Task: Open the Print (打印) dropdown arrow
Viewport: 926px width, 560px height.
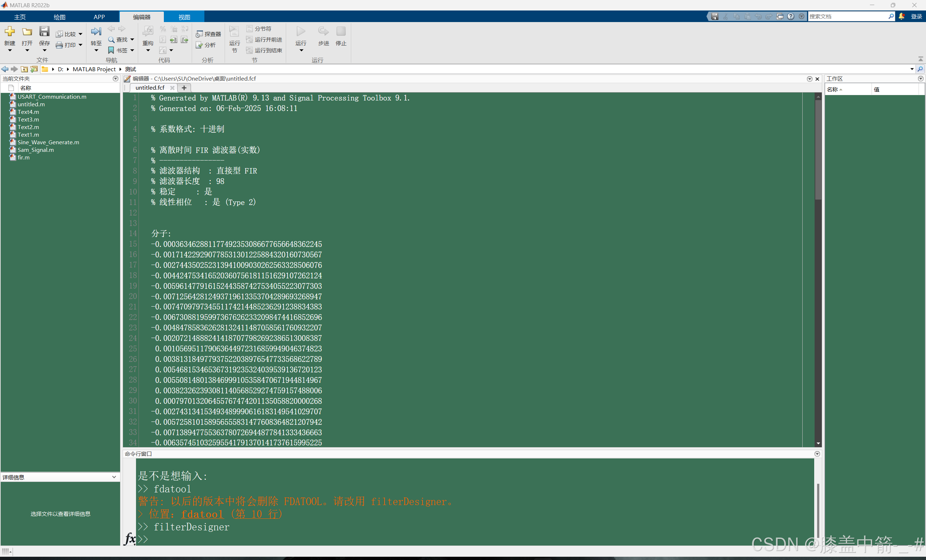Action: [80, 45]
